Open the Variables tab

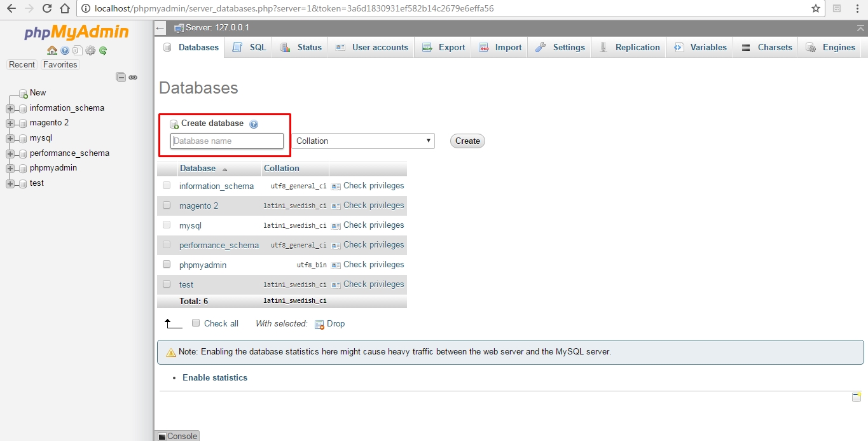699,47
